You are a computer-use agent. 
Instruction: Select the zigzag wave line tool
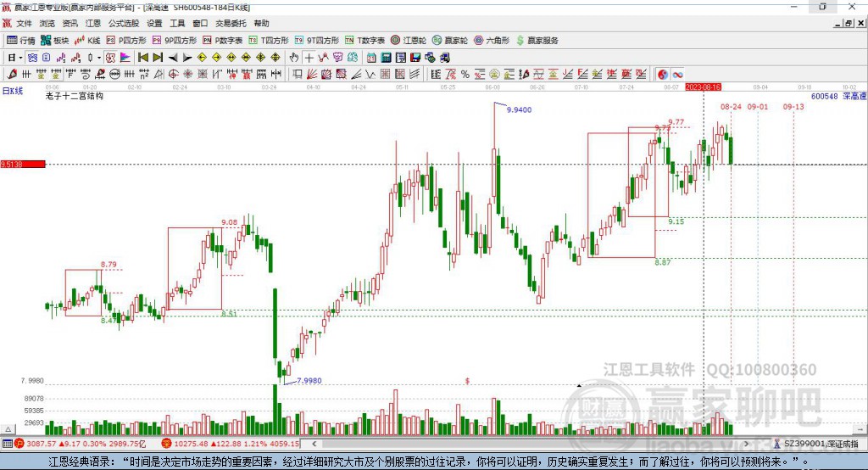[370, 75]
